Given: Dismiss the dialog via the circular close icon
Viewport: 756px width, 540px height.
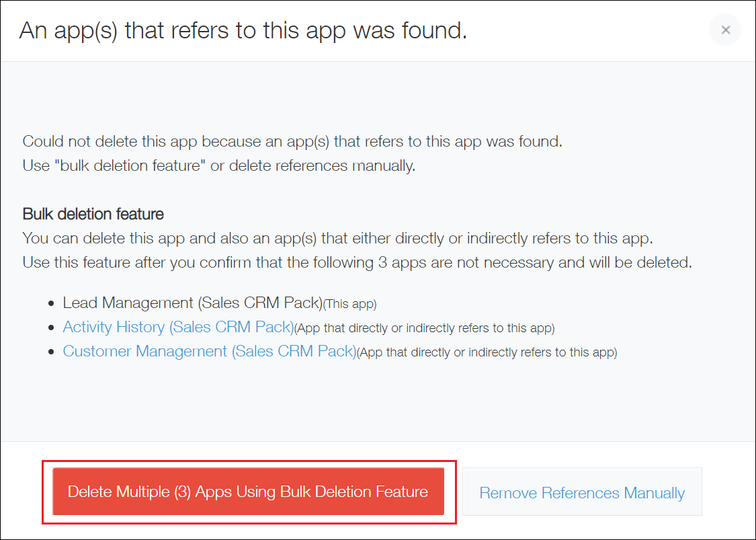Looking at the screenshot, I should pos(724,30).
